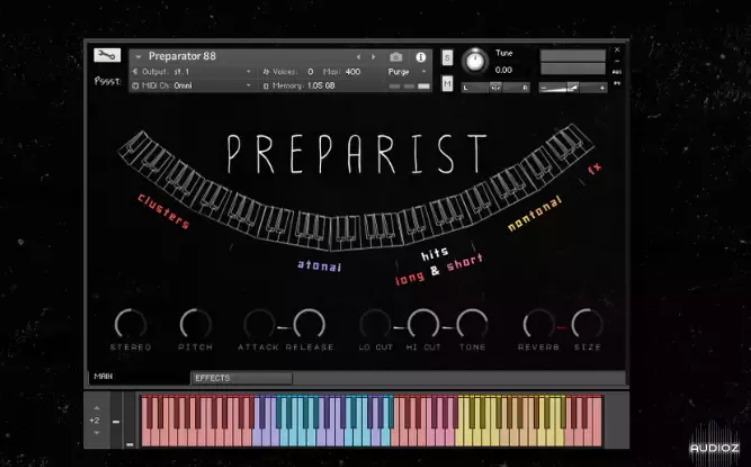Toggle the PV button below AUX
The width and height of the screenshot is (751, 467).
pos(617,83)
